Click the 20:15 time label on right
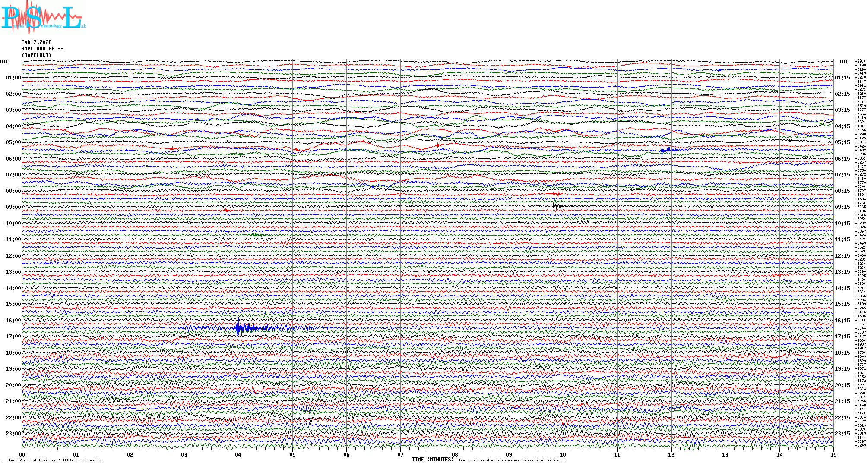This screenshot has height=466, width=868. 842,385
